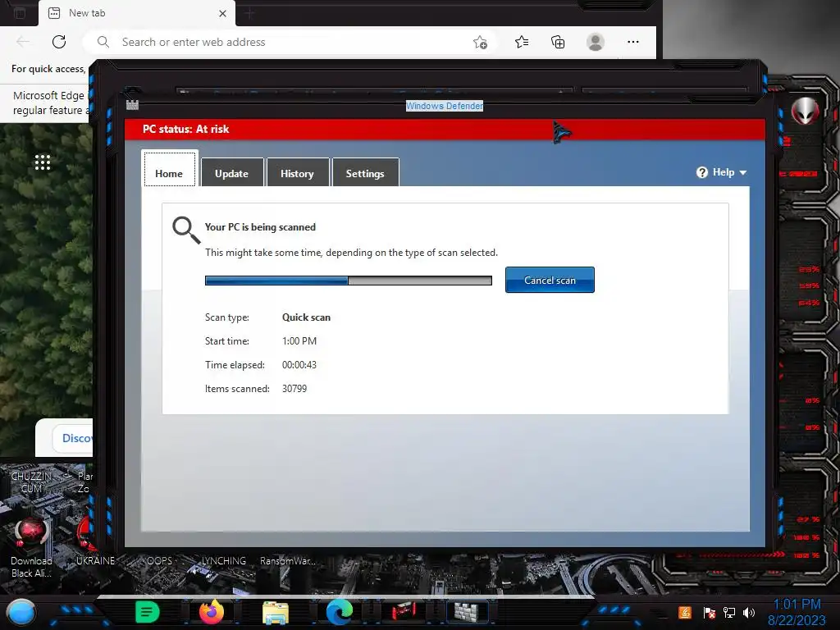Open the LYNCHING desktop item
The width and height of the screenshot is (840, 630).
pyautogui.click(x=224, y=561)
